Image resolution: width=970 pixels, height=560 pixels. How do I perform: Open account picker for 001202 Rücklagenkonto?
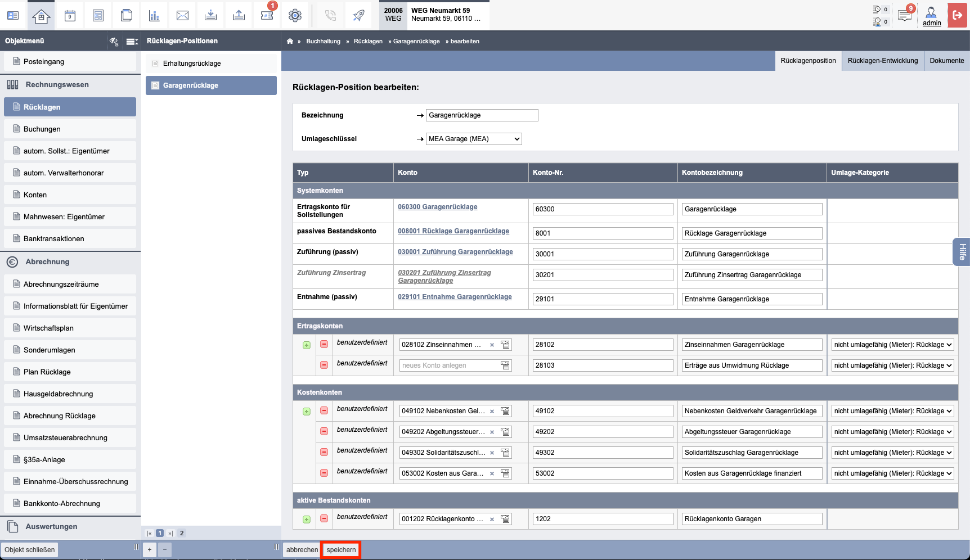pos(505,519)
